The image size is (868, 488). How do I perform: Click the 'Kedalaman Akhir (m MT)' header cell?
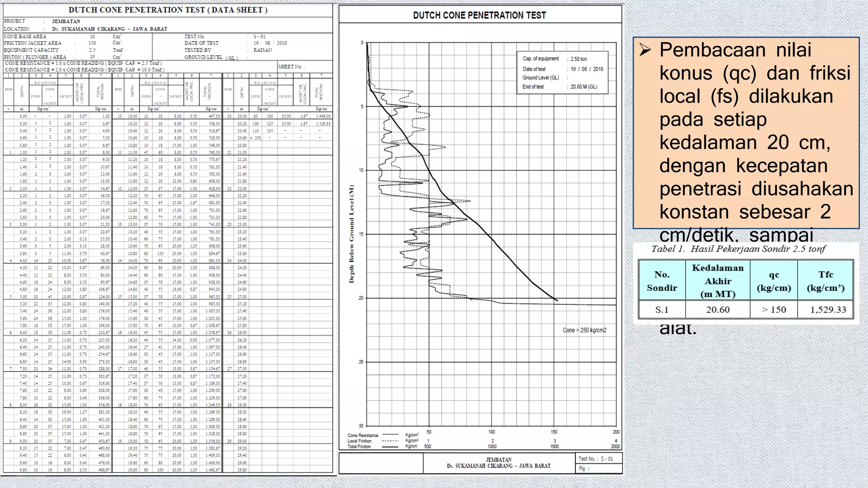718,281
